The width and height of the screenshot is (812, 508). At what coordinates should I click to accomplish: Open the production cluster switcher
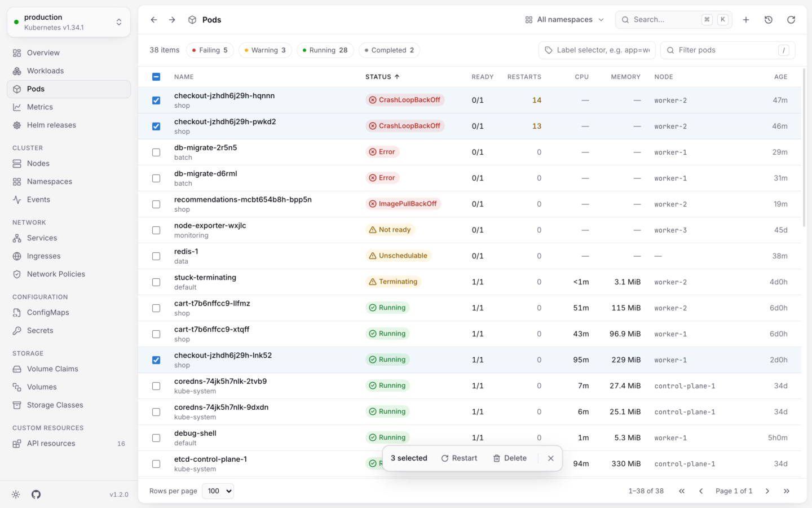coord(69,22)
